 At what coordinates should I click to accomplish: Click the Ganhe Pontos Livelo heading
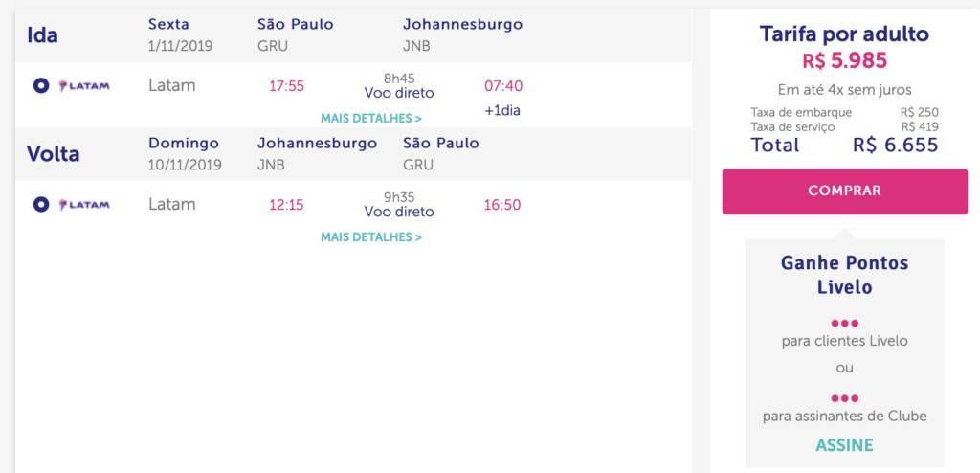point(844,275)
